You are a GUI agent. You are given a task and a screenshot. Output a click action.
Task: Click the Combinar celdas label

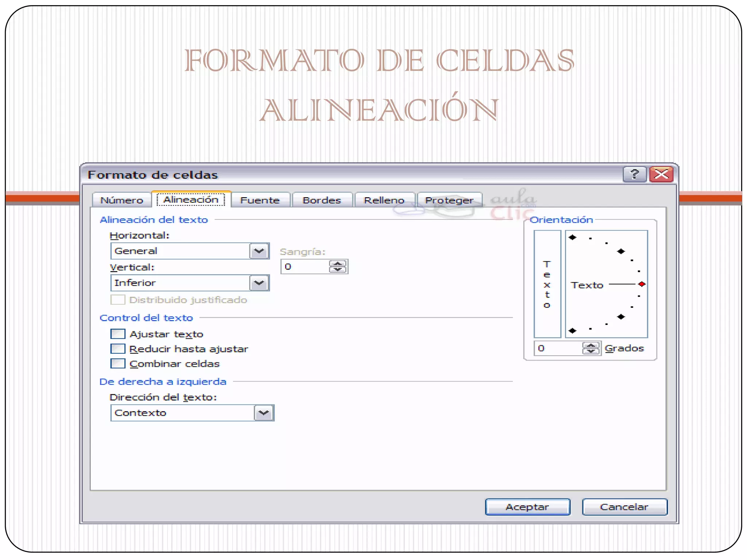coord(175,364)
